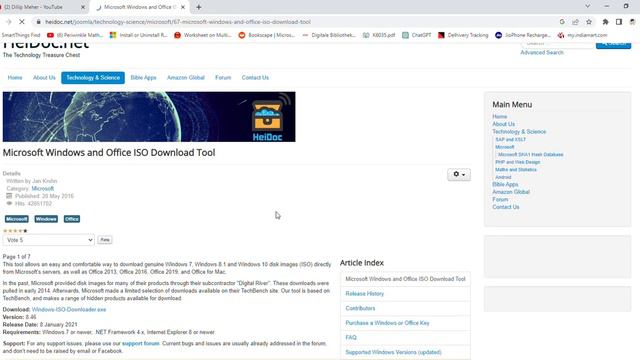
Task: Stop page loading with the X button
Action: (x=22, y=22)
